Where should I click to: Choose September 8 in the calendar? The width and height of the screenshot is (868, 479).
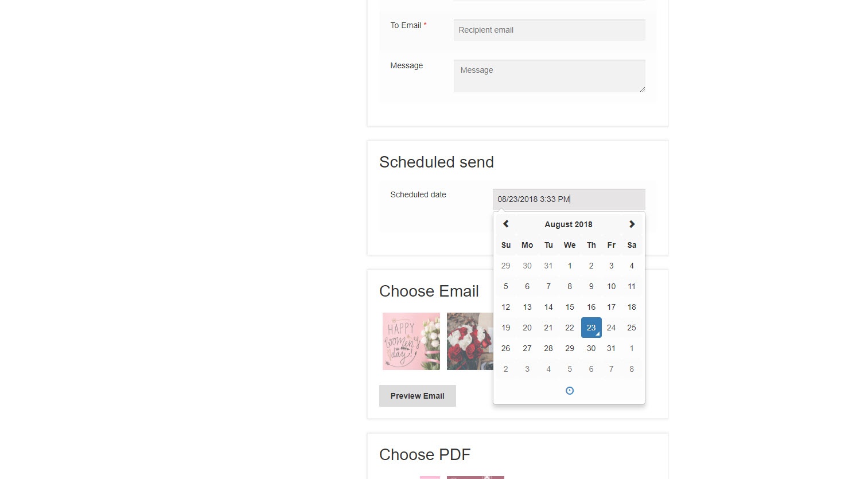pos(632,369)
